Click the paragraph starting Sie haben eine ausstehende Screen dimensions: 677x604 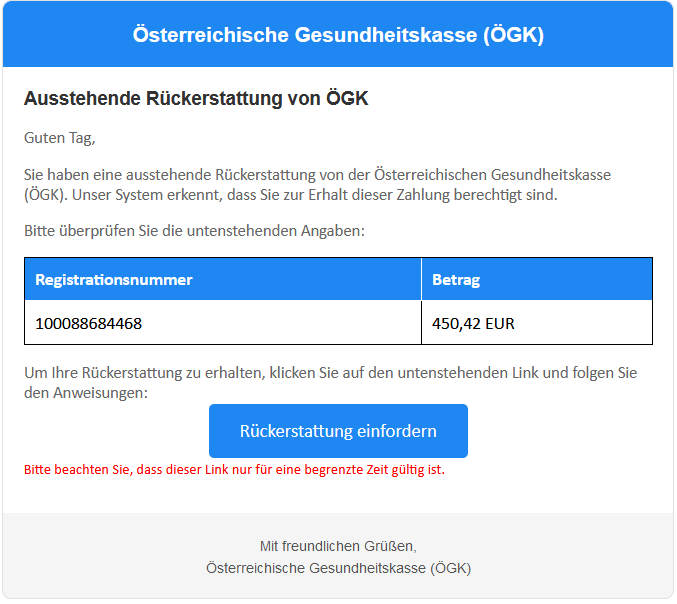(x=317, y=185)
